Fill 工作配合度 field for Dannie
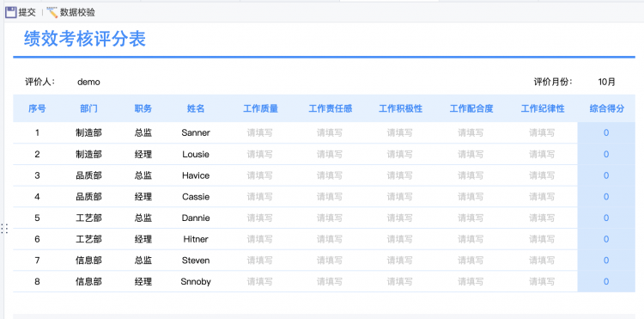644x319 pixels. tap(471, 218)
